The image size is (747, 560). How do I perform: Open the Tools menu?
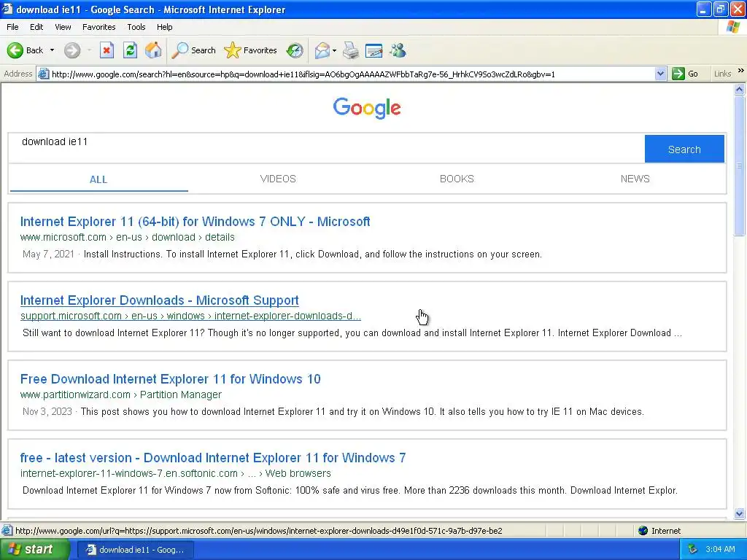(x=136, y=27)
